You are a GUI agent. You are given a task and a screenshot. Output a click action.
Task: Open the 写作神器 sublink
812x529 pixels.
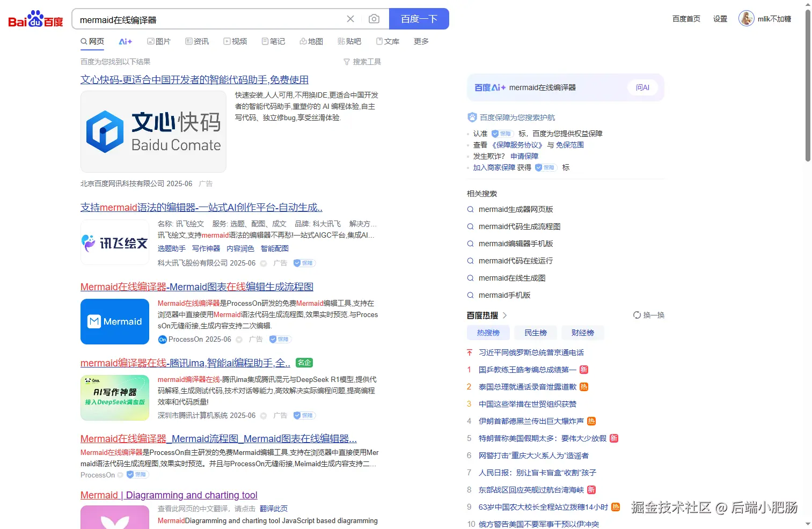point(206,248)
